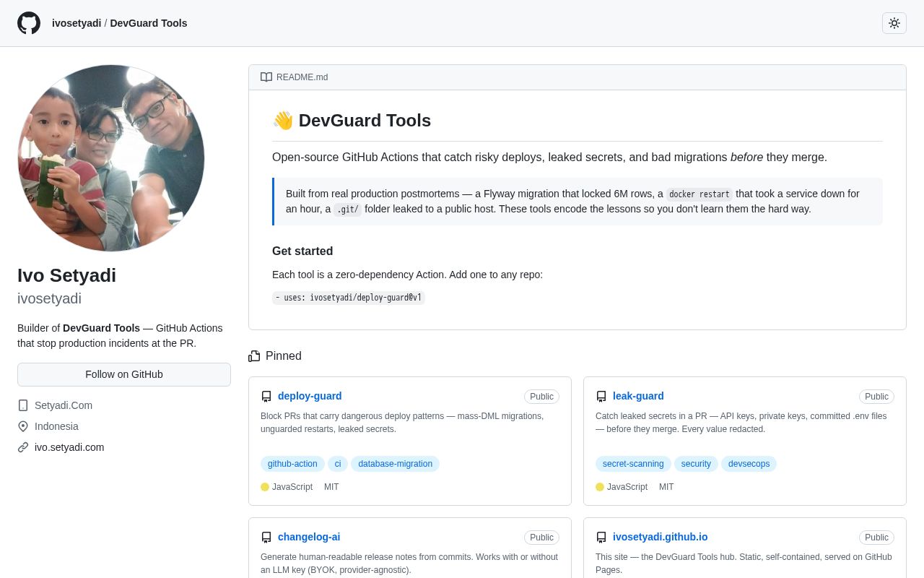Click the Public badge on changelog-ai card
This screenshot has height=578, width=924.
(x=541, y=538)
